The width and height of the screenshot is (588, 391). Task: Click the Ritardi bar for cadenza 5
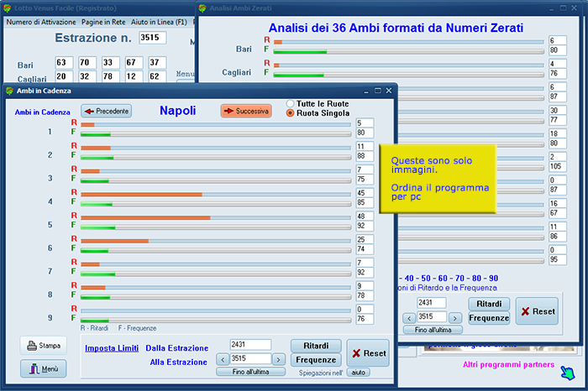tap(216, 218)
